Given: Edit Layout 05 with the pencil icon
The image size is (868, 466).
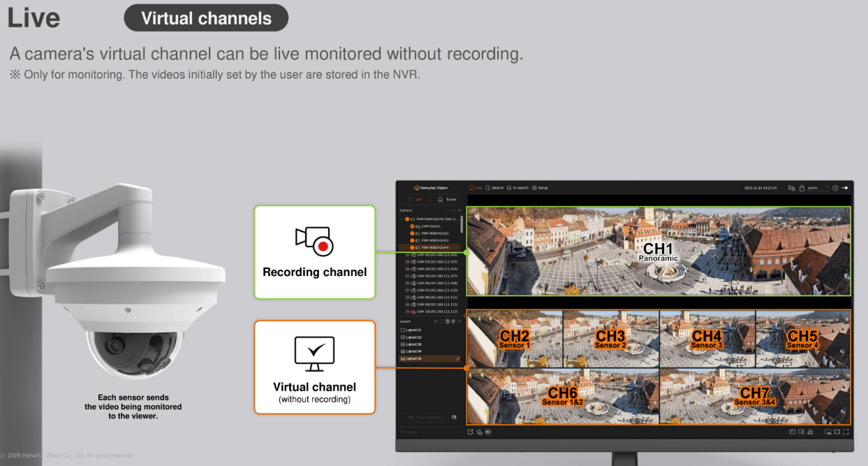Looking at the screenshot, I should tap(458, 358).
